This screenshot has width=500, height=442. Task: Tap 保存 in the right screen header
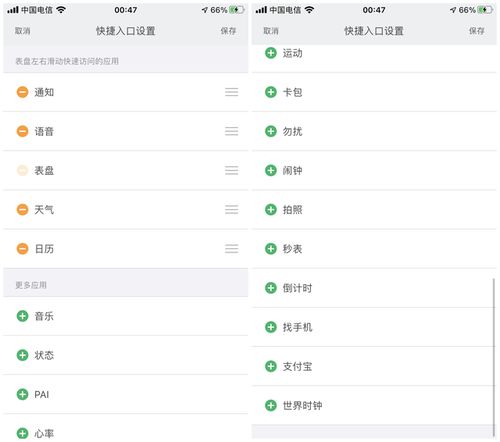[477, 31]
